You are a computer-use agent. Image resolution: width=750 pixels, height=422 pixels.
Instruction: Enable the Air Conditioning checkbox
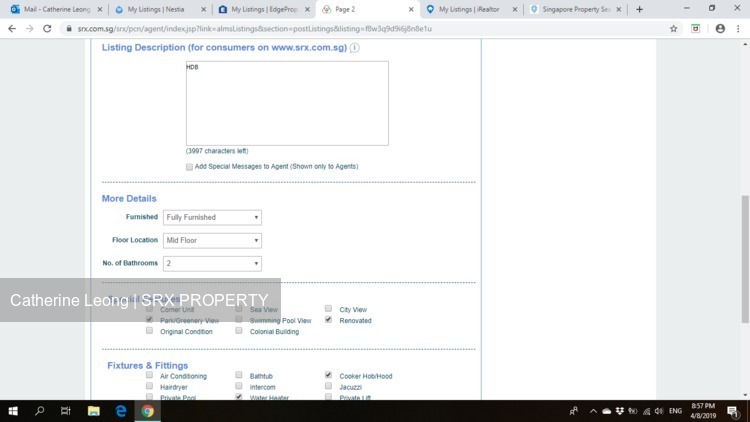click(149, 375)
